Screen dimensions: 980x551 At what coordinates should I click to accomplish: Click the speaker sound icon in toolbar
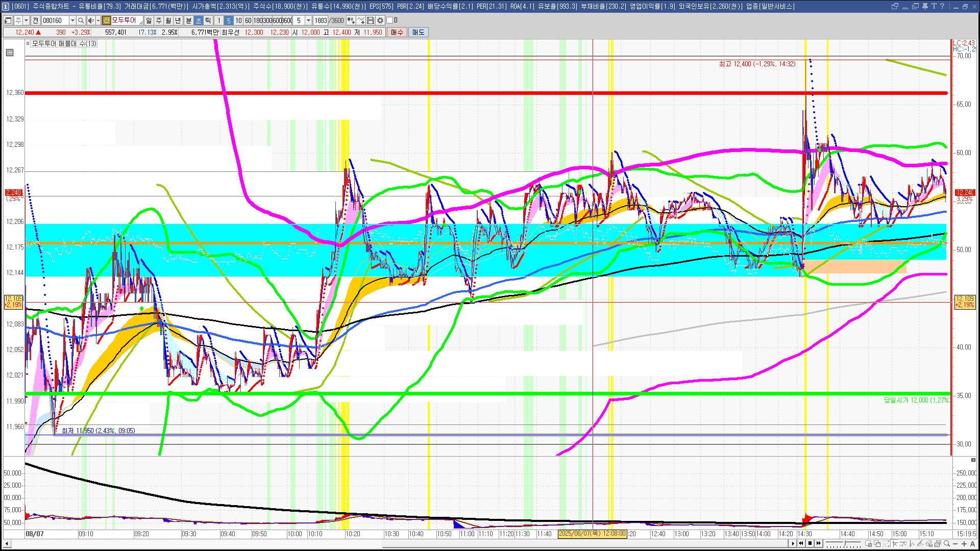(x=90, y=20)
